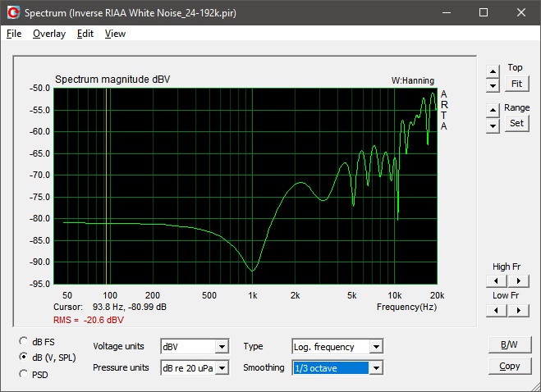Open the File menu
541x392 pixels.
click(14, 34)
